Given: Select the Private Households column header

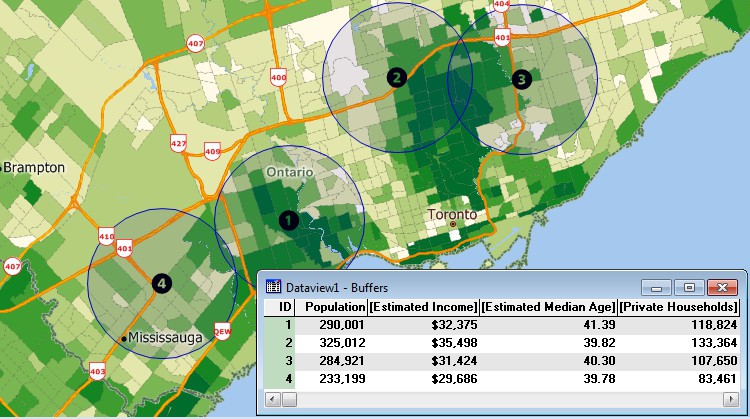Looking at the screenshot, I should pos(679,307).
